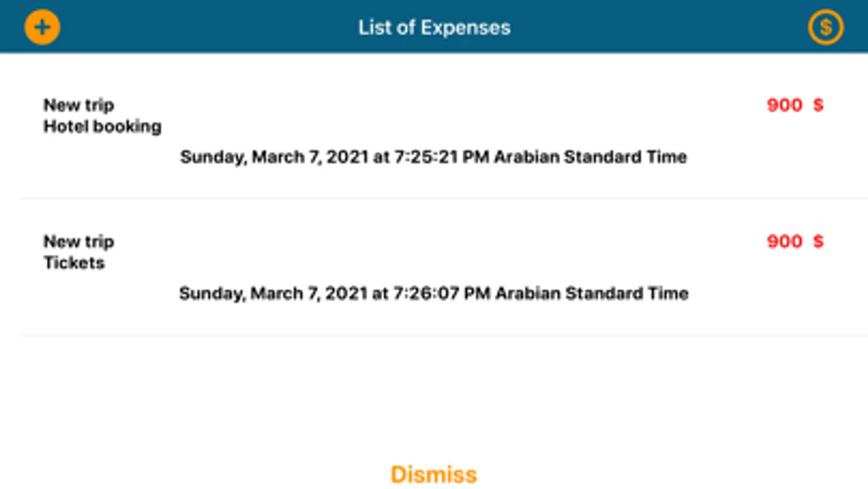868x489 pixels.
Task: Click the separator line under Tickets row
Action: [x=445, y=335]
